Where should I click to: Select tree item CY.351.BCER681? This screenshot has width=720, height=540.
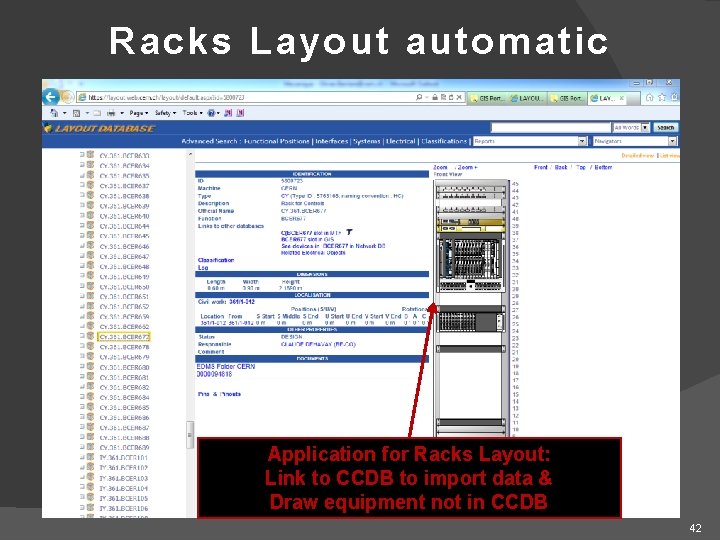(x=124, y=377)
